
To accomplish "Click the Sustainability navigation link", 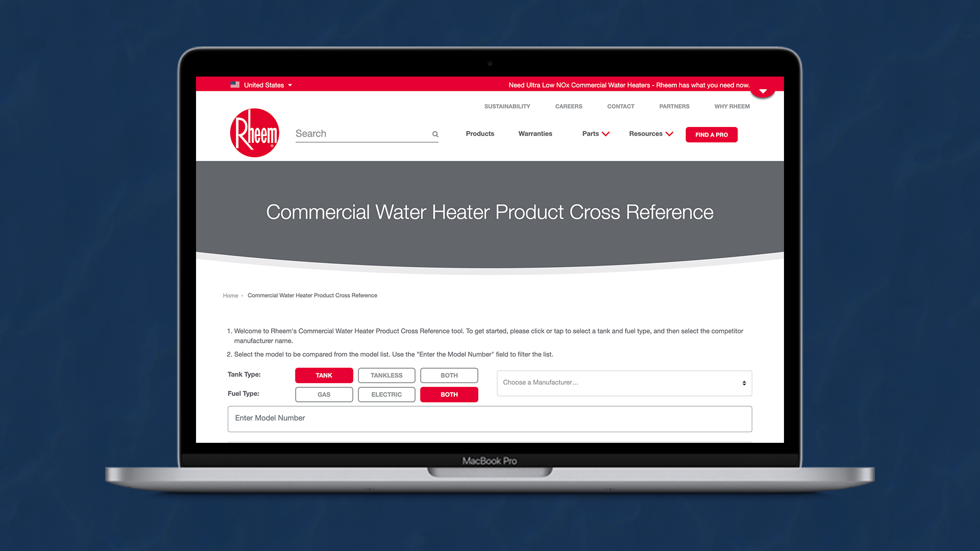I will pyautogui.click(x=507, y=106).
